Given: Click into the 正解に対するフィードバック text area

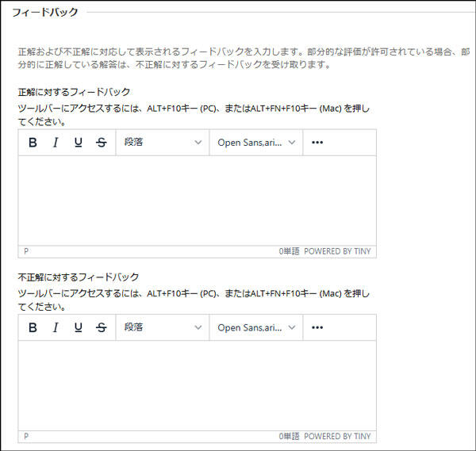Looking at the screenshot, I should pos(198,201).
